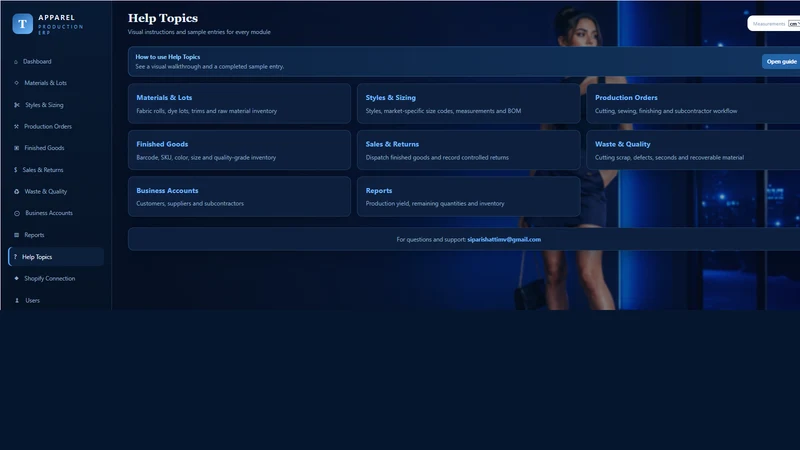
Task: Click 'Production yield, remaining quantities' description
Action: tap(435, 204)
